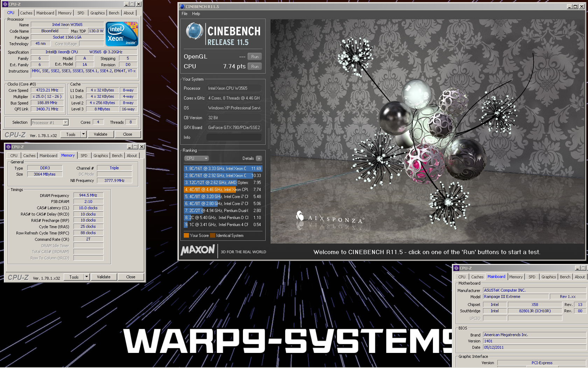Select ranking row 2 with score 10.33
Screen dimensions: 588x368
[x=223, y=176]
